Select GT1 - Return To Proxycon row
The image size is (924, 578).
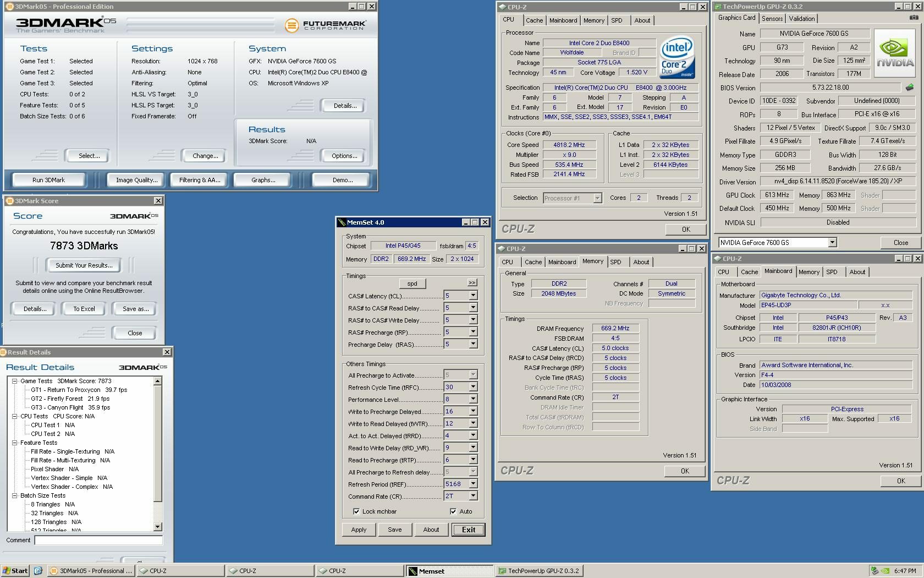[79, 390]
